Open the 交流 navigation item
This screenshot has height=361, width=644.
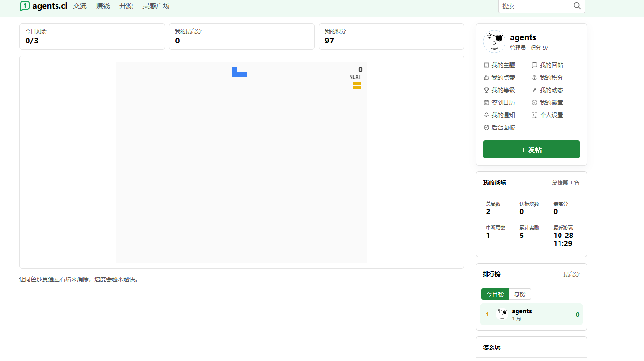click(80, 6)
